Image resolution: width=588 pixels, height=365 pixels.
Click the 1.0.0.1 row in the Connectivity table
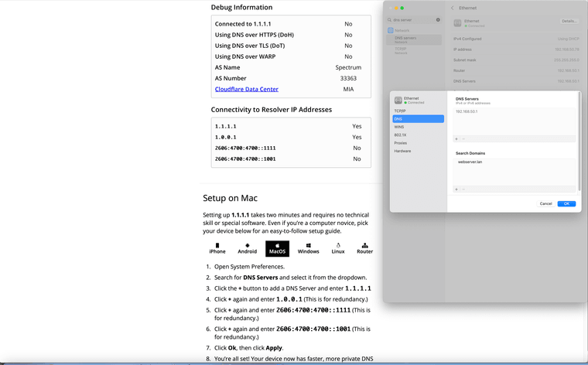(291, 137)
